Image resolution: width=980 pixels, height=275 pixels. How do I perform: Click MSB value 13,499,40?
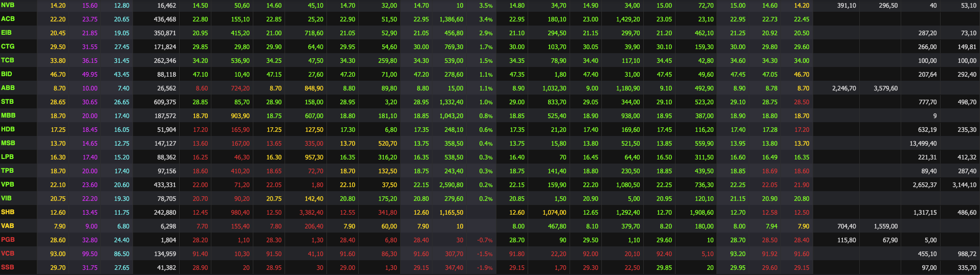pos(923,144)
